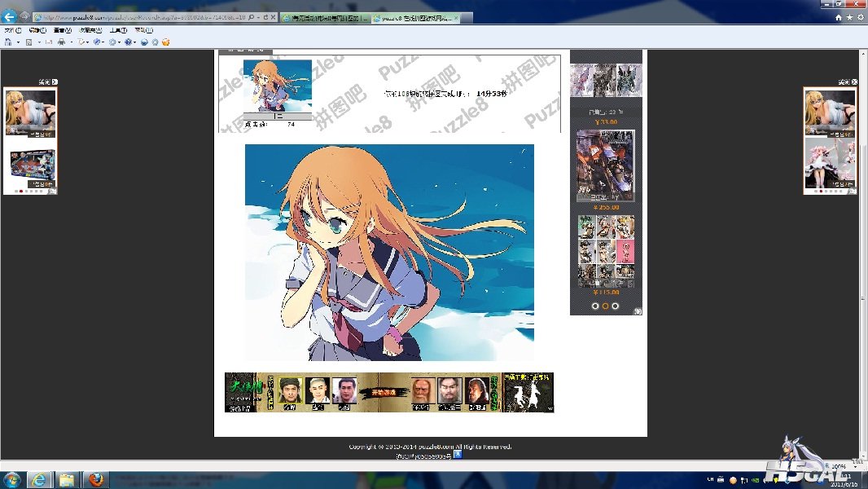Click the completed anime girl puzzle image
The image size is (868, 489).
389,253
